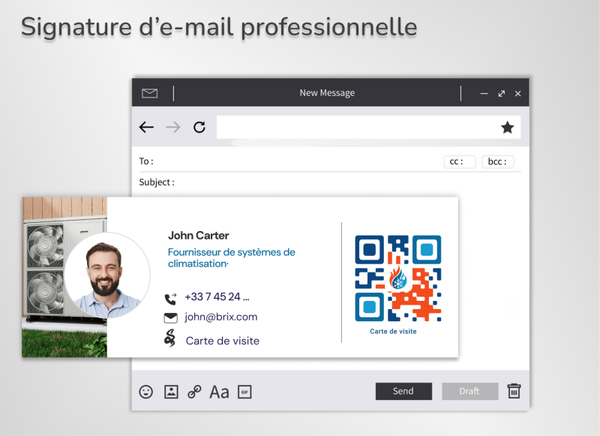Click the New Message title text
This screenshot has width=600, height=436.
[327, 93]
